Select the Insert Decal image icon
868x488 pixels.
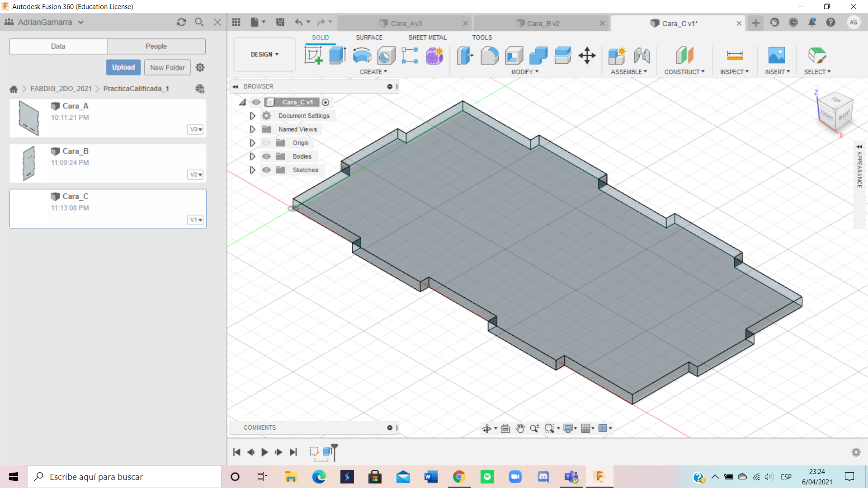[777, 56]
